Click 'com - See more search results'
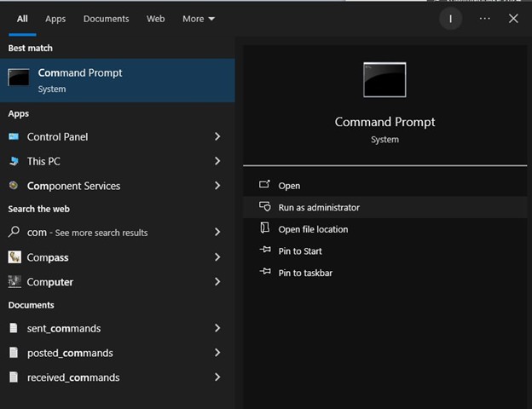The height and width of the screenshot is (409, 532). coord(87,233)
